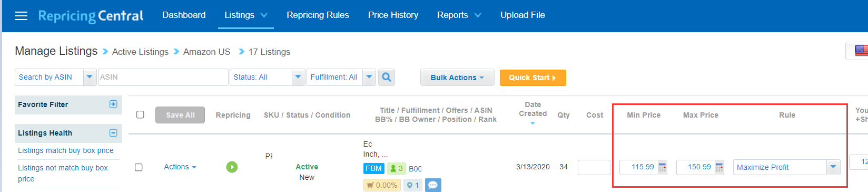Viewport: 868px width, 192px height.
Task: Click the blue chat comment icon
Action: (x=433, y=185)
